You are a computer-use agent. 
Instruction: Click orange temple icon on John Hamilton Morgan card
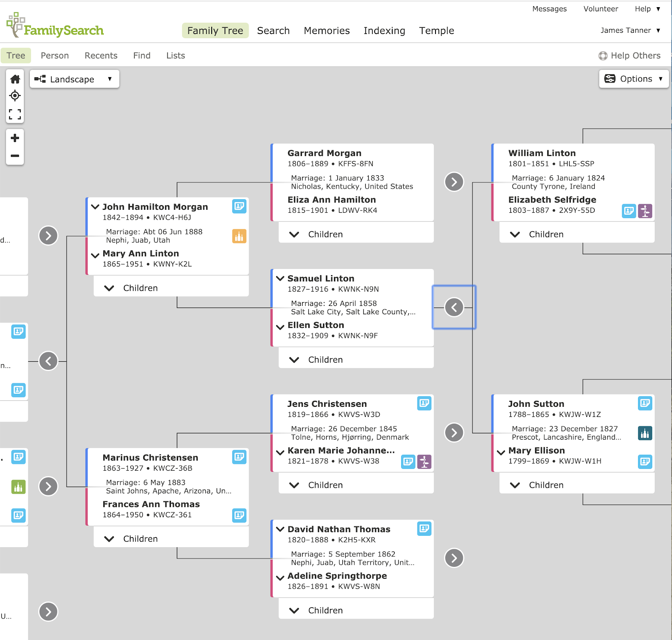[x=239, y=236]
